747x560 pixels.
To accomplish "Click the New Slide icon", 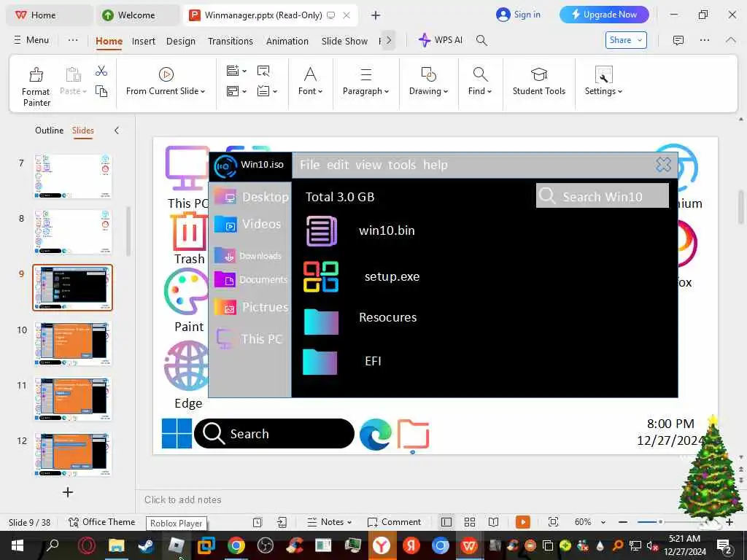I will (233, 71).
